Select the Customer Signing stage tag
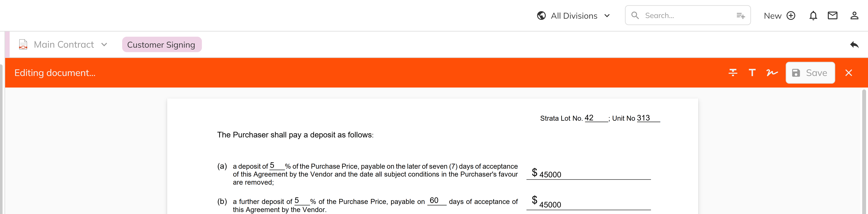The width and height of the screenshot is (868, 214). point(161,45)
